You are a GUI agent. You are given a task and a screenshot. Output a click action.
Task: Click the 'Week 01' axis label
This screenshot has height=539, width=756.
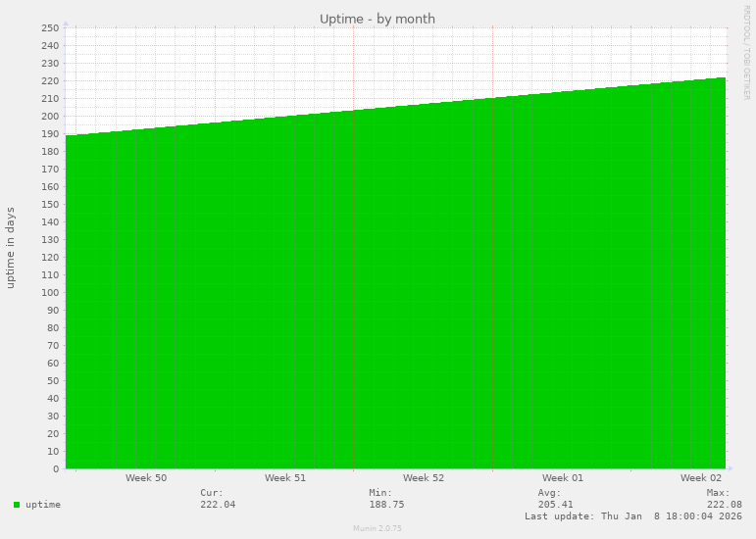point(562,478)
